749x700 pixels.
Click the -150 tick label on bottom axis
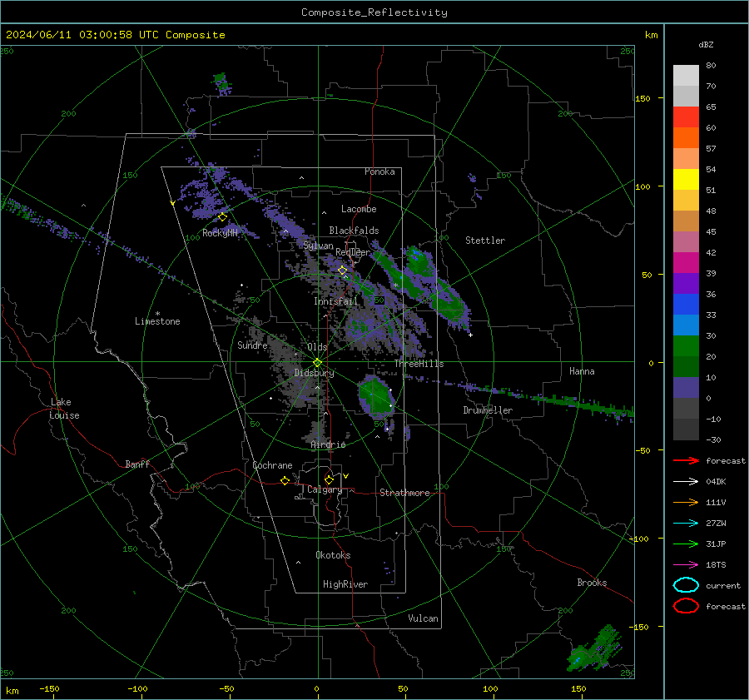tap(49, 688)
